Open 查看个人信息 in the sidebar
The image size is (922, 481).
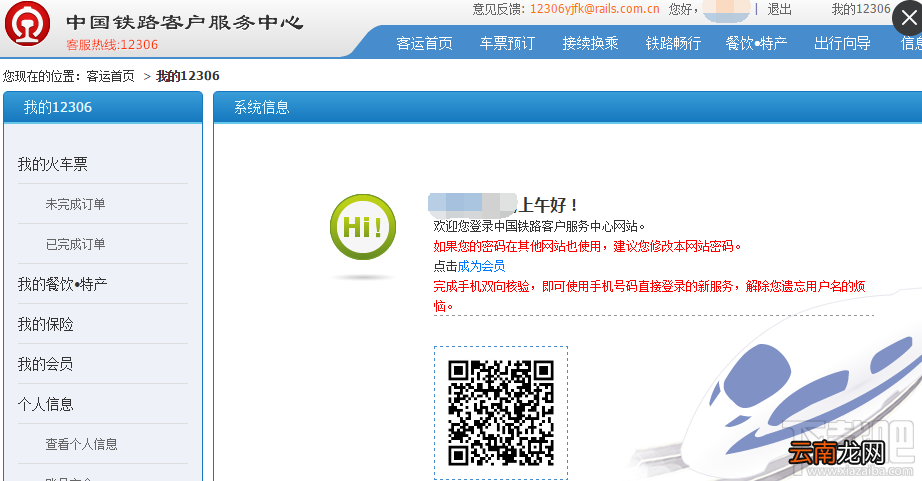[x=81, y=444]
